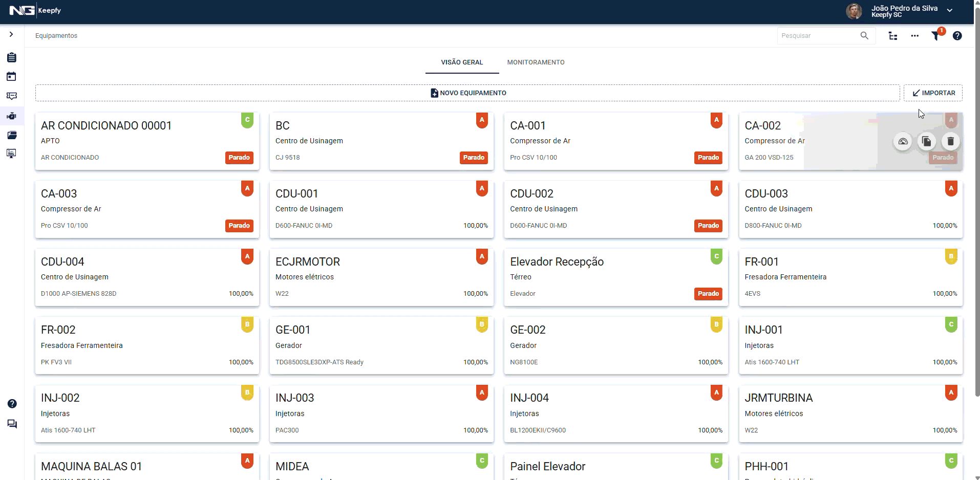Expand the left sidebar with the chevron
Image resolution: width=980 pixels, height=480 pixels.
click(11, 34)
